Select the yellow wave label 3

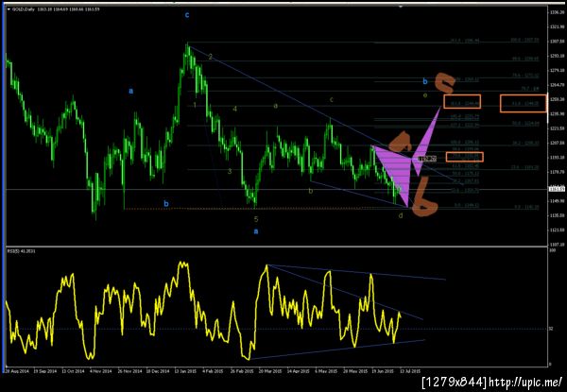click(230, 171)
